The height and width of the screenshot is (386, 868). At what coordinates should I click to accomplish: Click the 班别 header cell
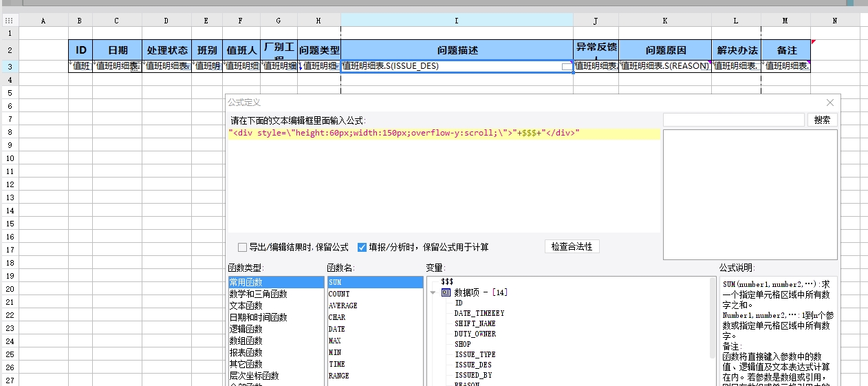207,50
